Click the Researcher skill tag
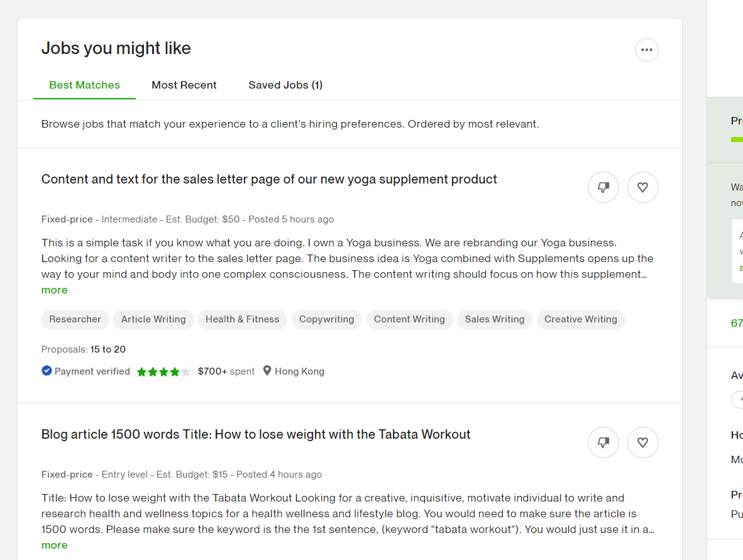The image size is (743, 560). [x=75, y=319]
